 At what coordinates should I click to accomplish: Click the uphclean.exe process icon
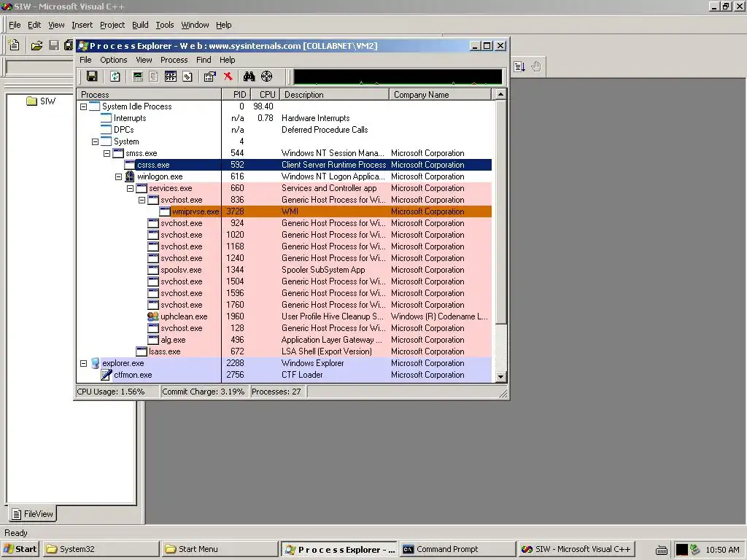[x=153, y=316]
